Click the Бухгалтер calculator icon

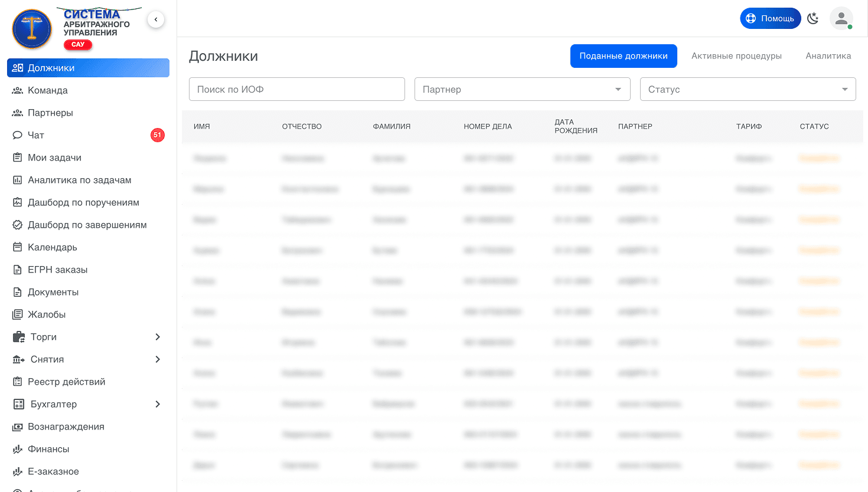coord(19,404)
